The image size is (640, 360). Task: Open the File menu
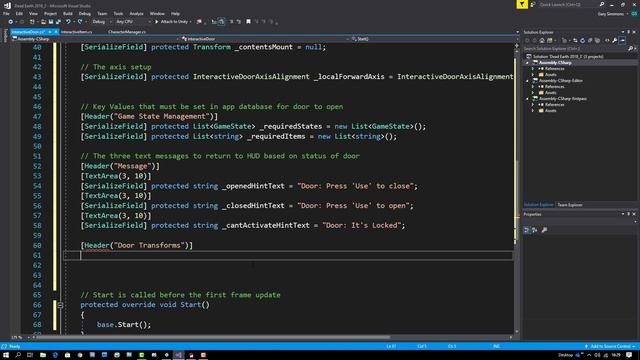[6, 13]
